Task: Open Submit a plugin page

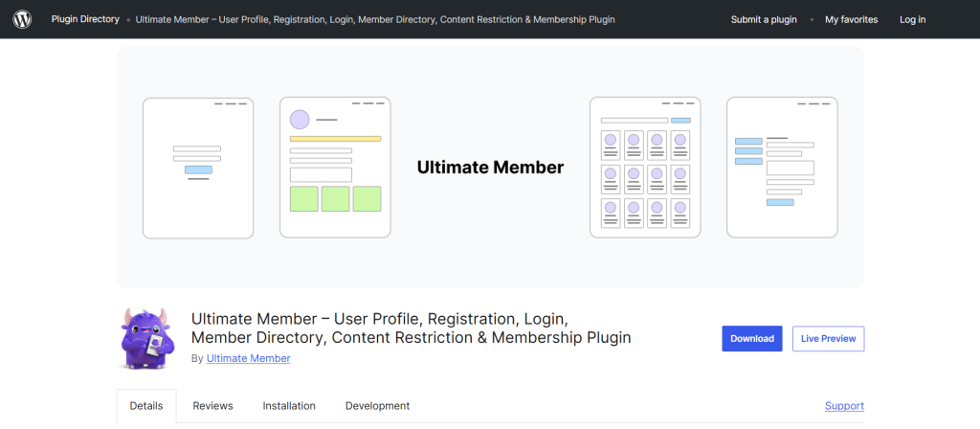Action: [764, 19]
